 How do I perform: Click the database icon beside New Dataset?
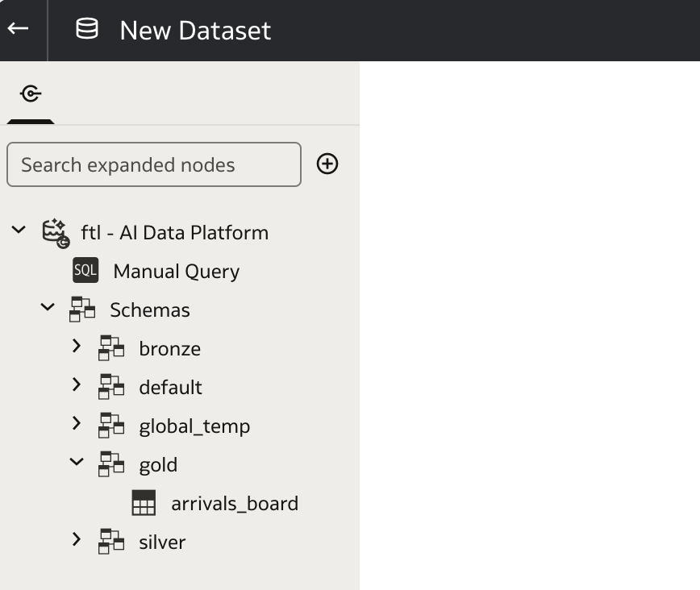[x=87, y=29]
